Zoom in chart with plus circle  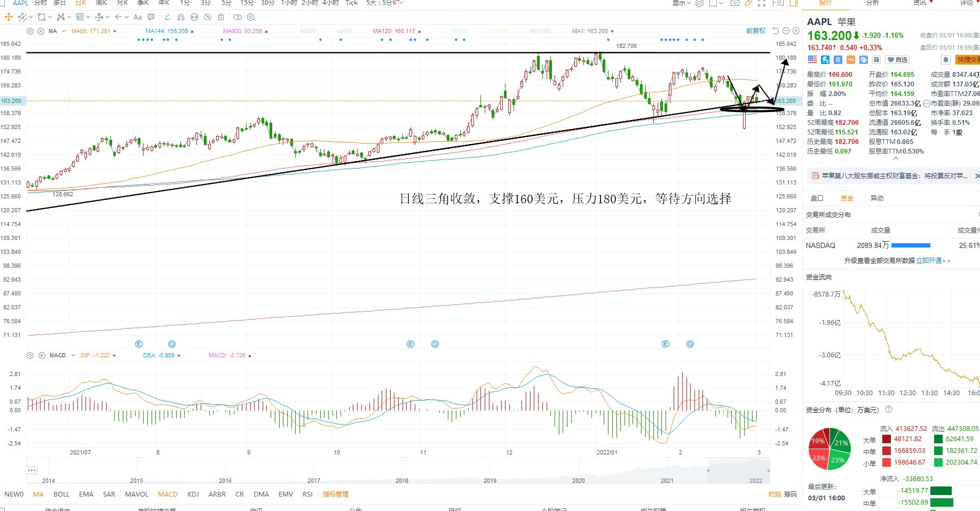796,31
